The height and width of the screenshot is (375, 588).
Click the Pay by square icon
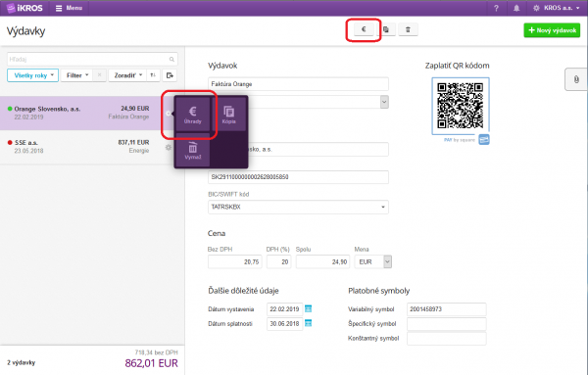coord(484,140)
